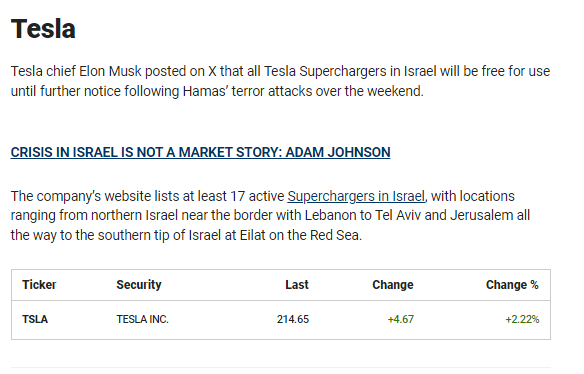Select the TESLA INC. security name
This screenshot has height=374, width=584.
point(142,320)
